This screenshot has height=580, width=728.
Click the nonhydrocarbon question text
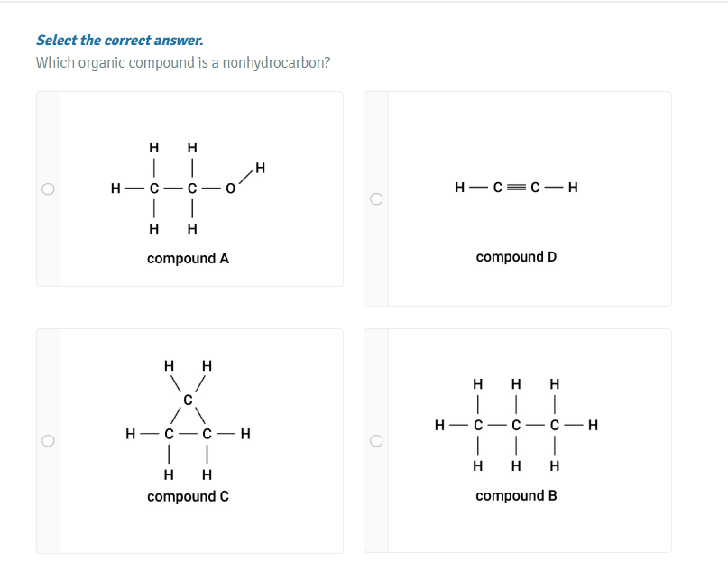(x=183, y=62)
